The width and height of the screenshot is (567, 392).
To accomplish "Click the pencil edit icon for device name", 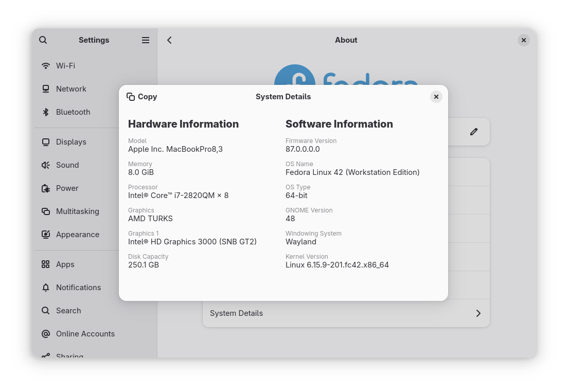I will [474, 132].
